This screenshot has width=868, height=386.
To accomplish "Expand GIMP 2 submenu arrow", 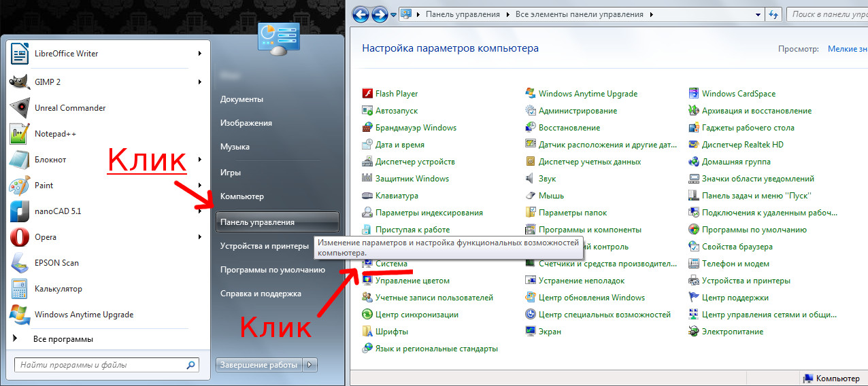I will [x=200, y=82].
